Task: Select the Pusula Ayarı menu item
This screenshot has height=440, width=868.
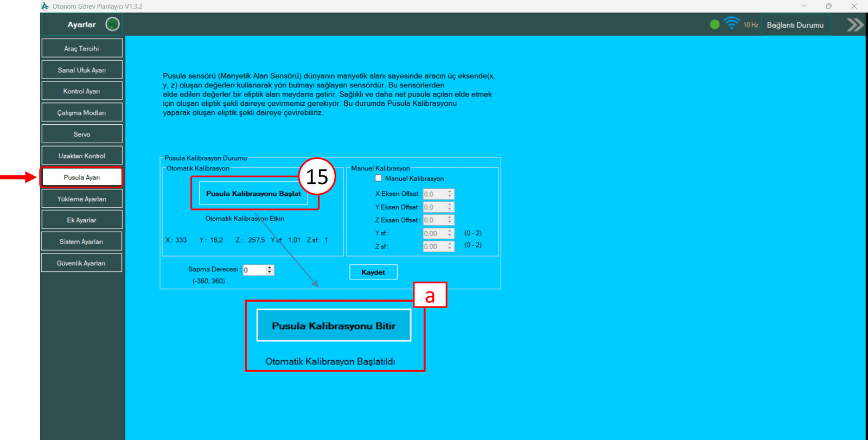Action: 82,177
